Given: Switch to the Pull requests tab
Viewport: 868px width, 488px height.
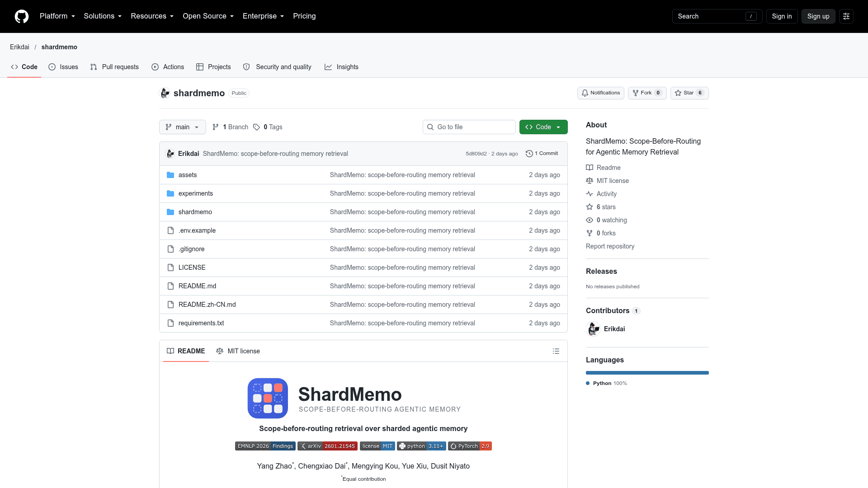Looking at the screenshot, I should click(114, 67).
